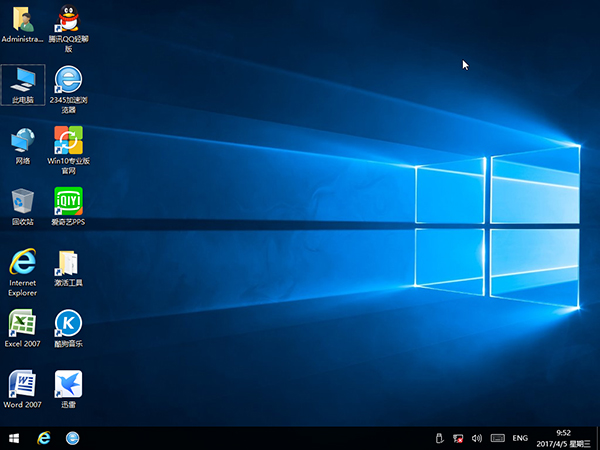Click the 2345 browser taskbar icon
600x450 pixels.
tap(73, 438)
